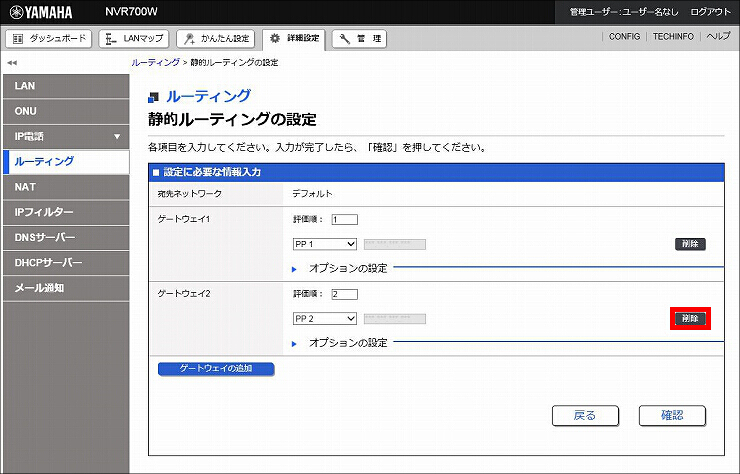Image resolution: width=740 pixels, height=474 pixels.
Task: Expand the IP電話 sidebar menu
Action: click(66, 136)
